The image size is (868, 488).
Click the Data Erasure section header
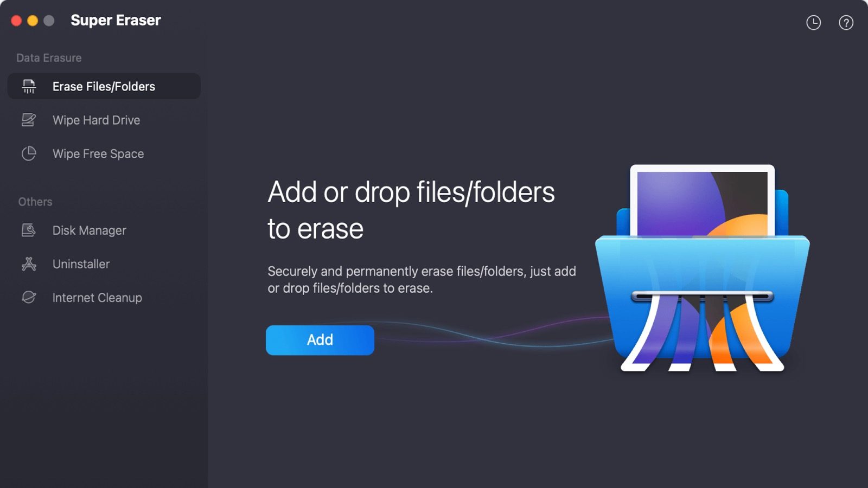tap(49, 58)
